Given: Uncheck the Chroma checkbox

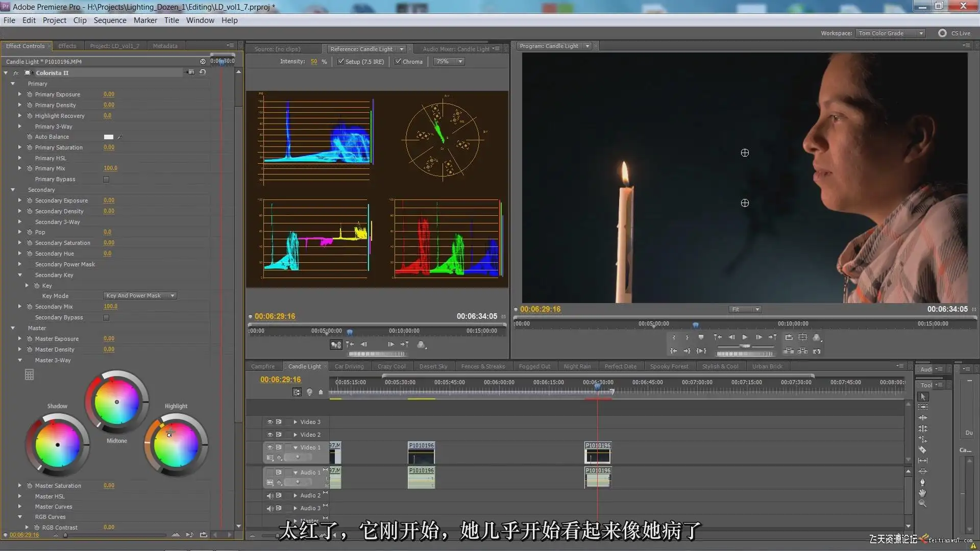Looking at the screenshot, I should (398, 62).
